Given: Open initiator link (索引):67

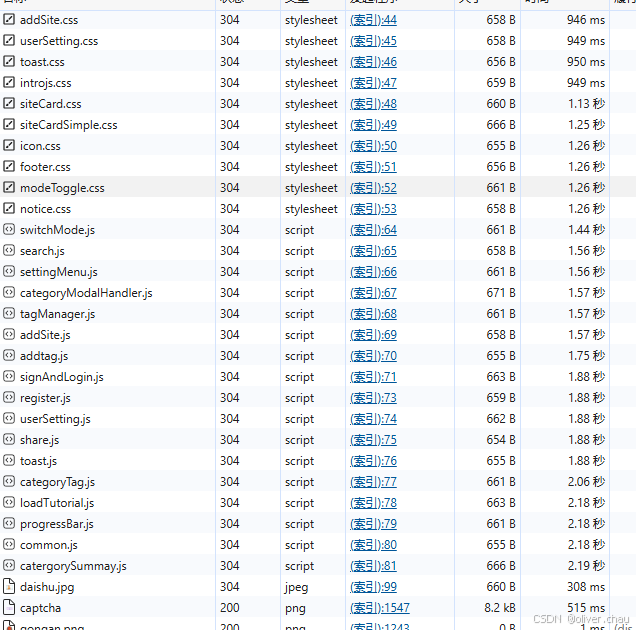Looking at the screenshot, I should (x=373, y=293).
